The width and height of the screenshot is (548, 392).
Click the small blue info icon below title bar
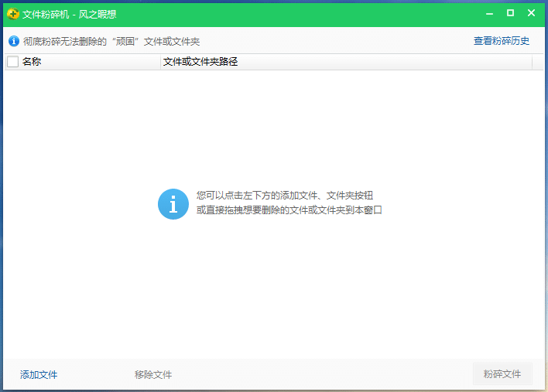pyautogui.click(x=13, y=41)
